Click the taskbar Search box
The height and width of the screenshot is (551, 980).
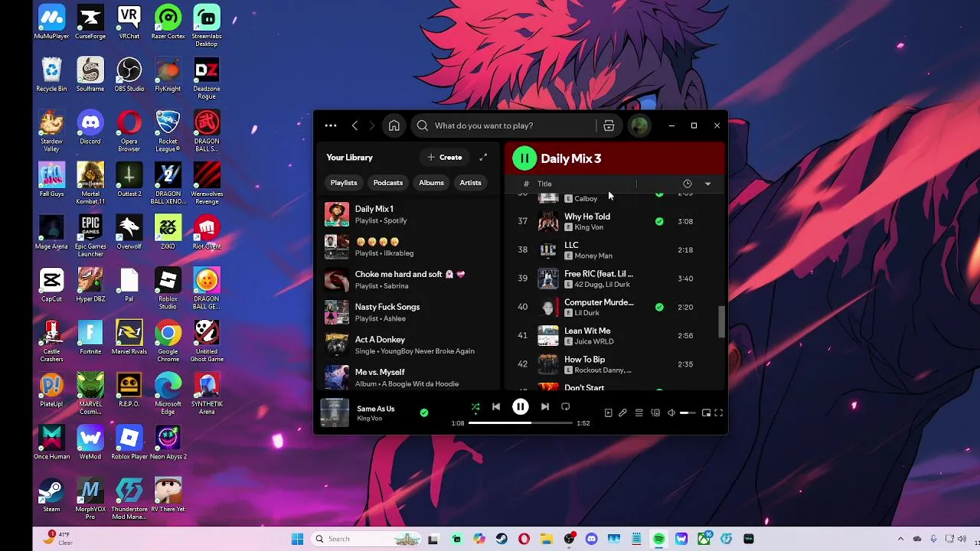tap(366, 539)
